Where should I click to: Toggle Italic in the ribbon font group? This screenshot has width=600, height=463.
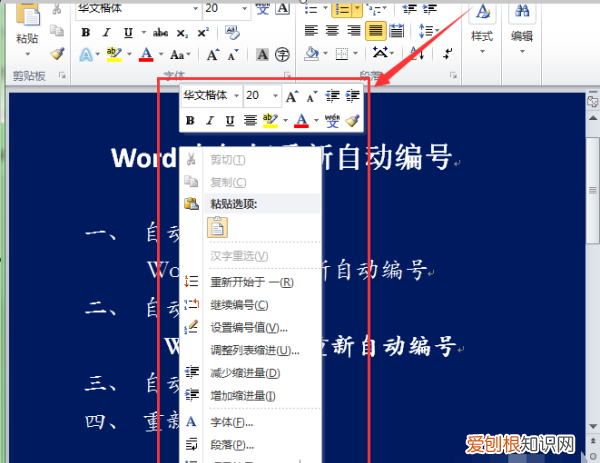point(107,33)
